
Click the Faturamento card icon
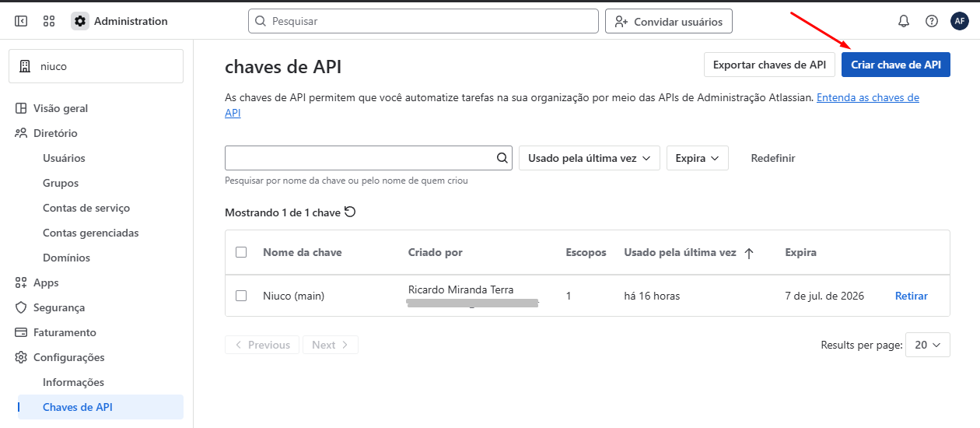21,332
